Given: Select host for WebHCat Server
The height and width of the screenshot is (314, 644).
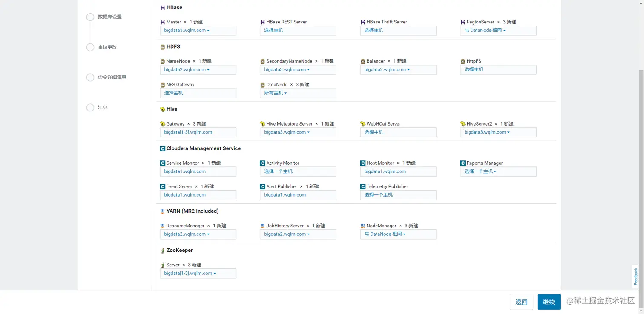Looking at the screenshot, I should pos(398,132).
